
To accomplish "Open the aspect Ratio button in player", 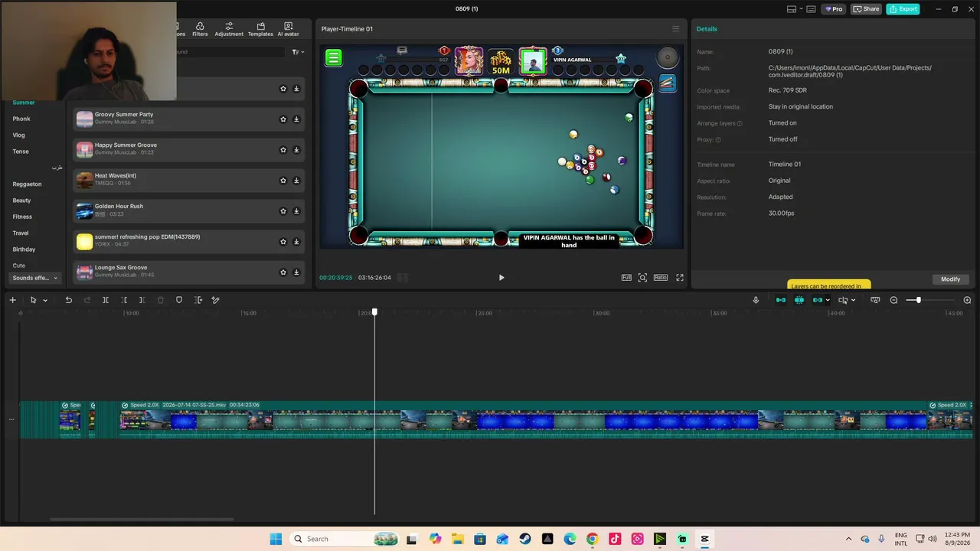I will [x=661, y=278].
